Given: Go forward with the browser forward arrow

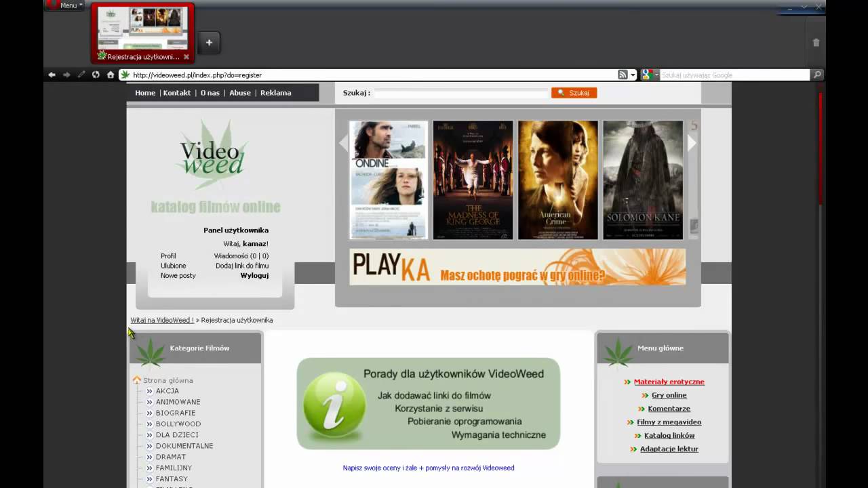Looking at the screenshot, I should (x=66, y=75).
